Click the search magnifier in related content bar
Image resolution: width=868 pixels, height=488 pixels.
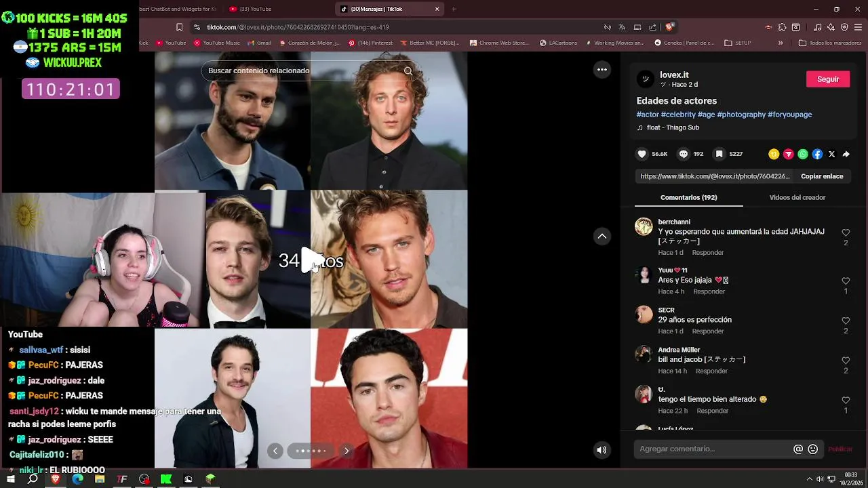coord(408,70)
